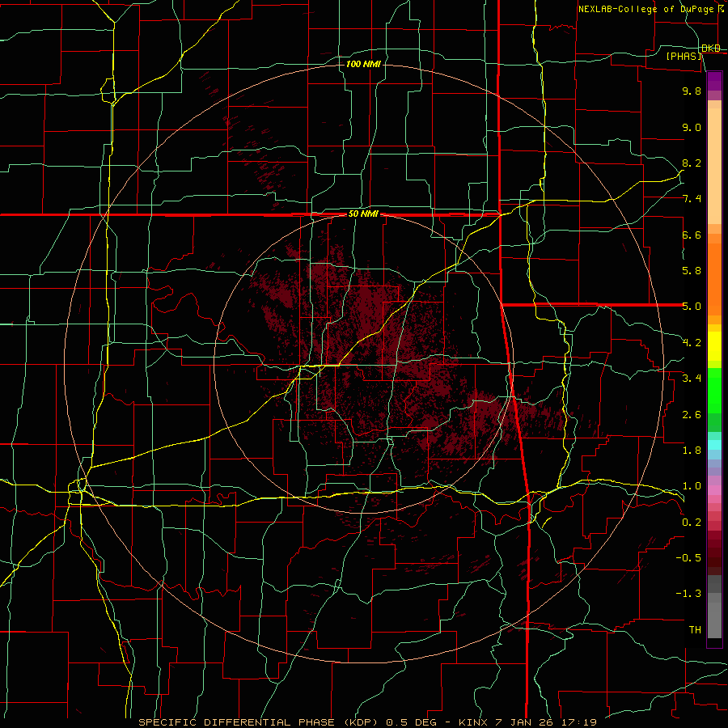Viewport: 728px width, 728px height.
Task: Pick the deep orange band in the color bar
Action: pyautogui.click(x=714, y=278)
